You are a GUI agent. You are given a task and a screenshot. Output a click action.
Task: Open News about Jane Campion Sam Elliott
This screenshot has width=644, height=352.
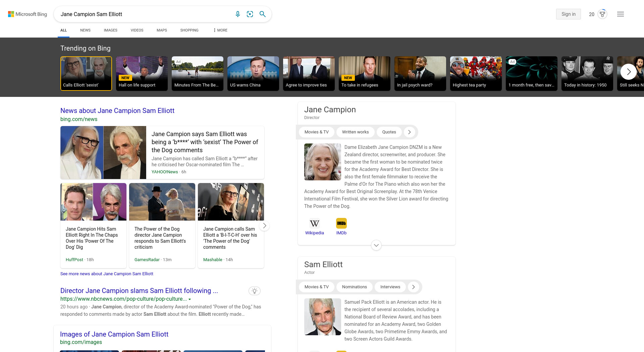click(117, 111)
